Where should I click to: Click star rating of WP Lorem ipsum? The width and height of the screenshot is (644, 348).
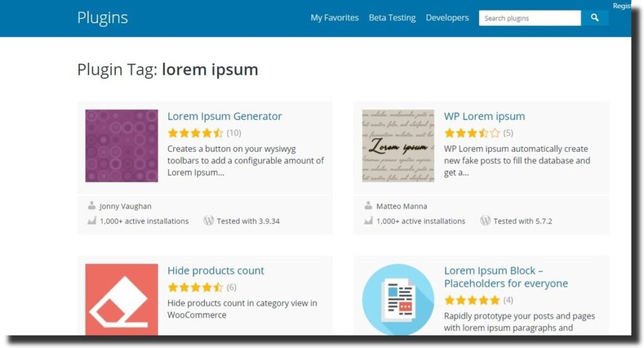pyautogui.click(x=472, y=133)
